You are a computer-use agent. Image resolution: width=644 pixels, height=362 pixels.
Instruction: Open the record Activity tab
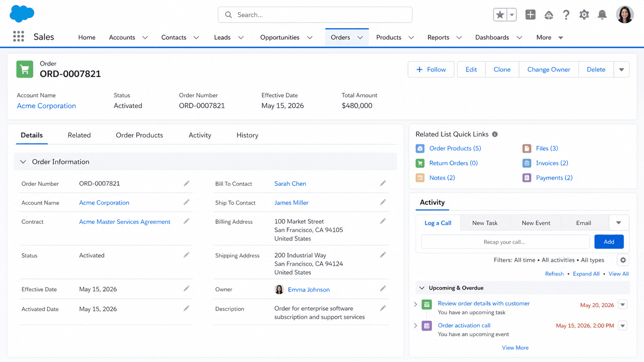(200, 135)
